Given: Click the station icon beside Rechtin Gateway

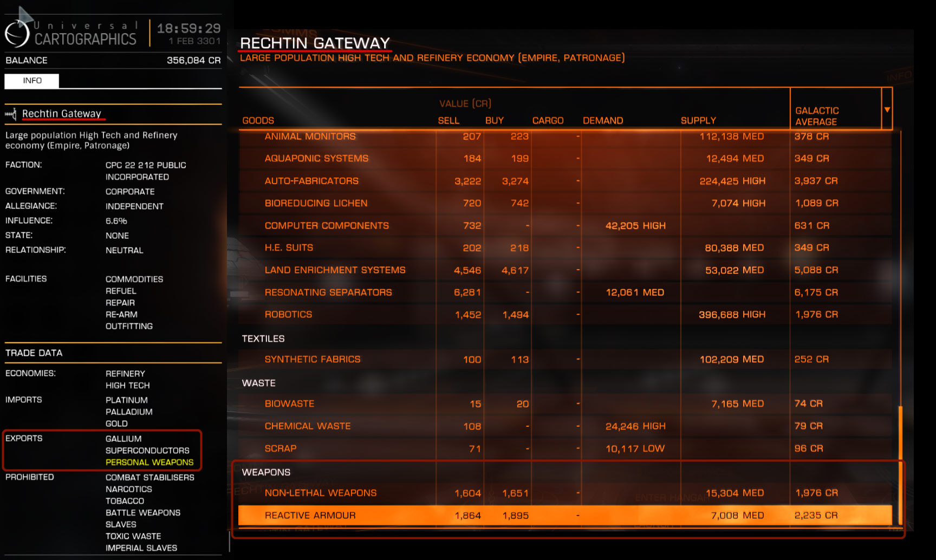Looking at the screenshot, I should click(x=10, y=114).
